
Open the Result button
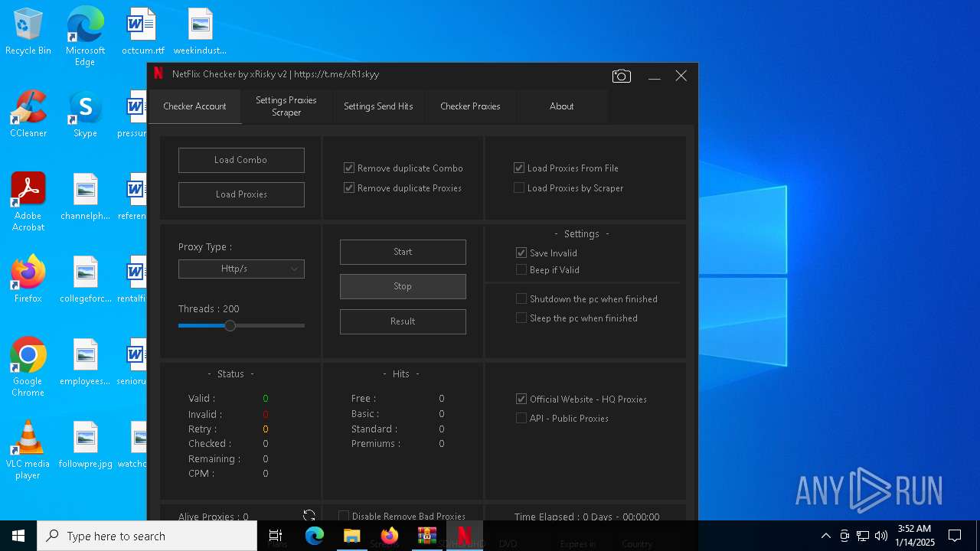click(403, 321)
